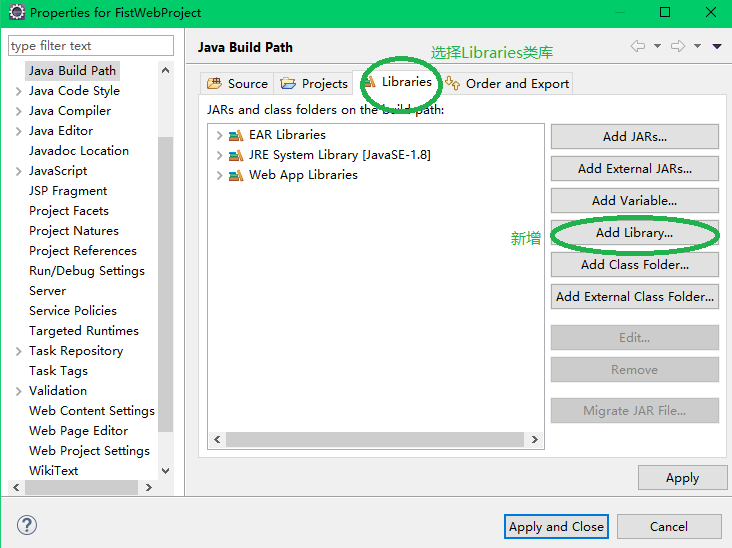Expand the Java Code Style category
This screenshot has width=732, height=548.
(19, 91)
